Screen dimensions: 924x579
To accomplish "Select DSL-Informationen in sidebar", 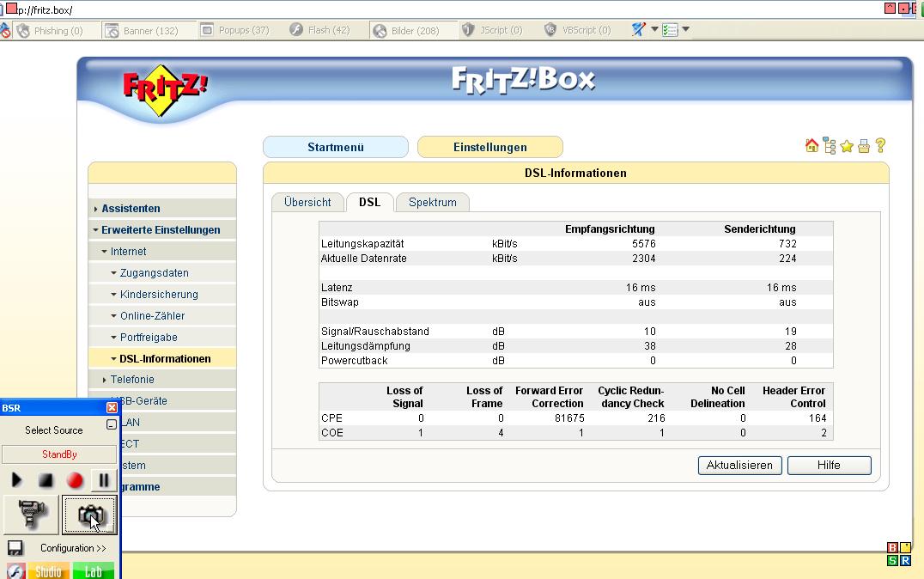I will [x=164, y=358].
